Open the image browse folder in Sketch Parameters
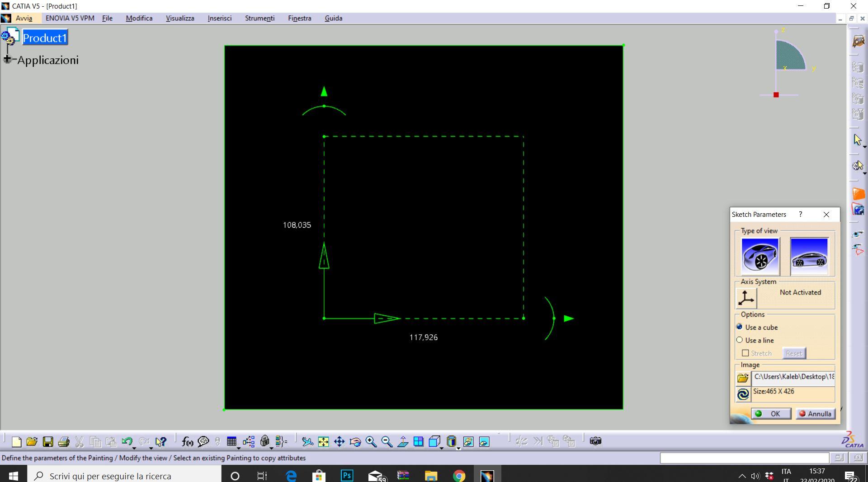 pyautogui.click(x=742, y=377)
